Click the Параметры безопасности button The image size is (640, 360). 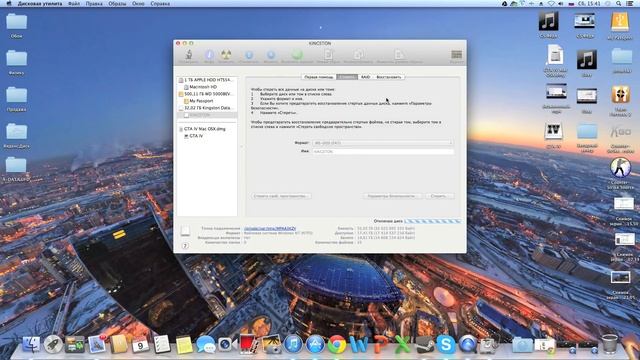pos(393,196)
